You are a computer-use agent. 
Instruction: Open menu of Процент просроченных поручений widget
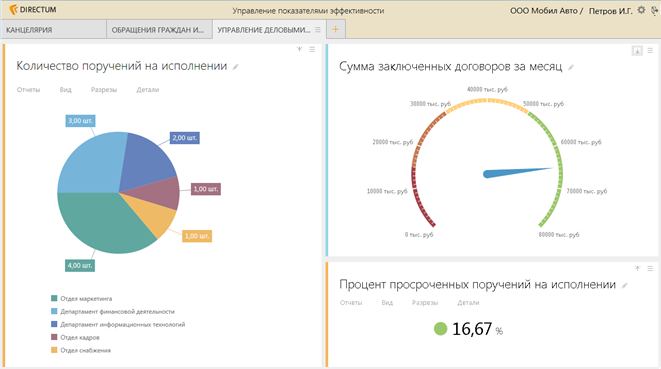650,268
